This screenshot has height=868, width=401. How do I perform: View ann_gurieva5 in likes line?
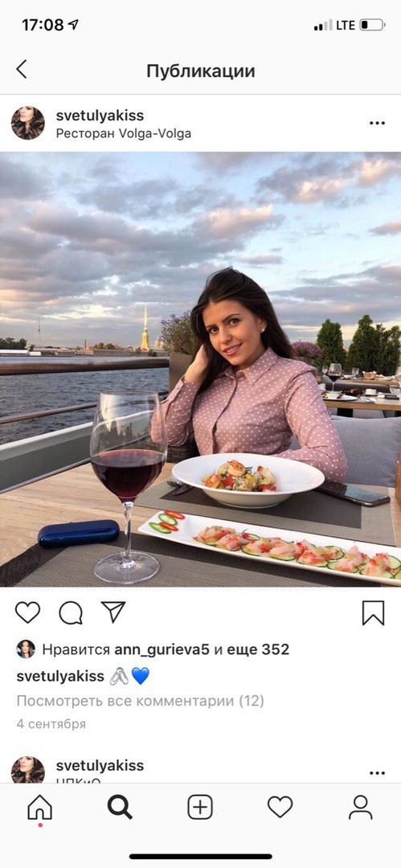[x=162, y=649]
